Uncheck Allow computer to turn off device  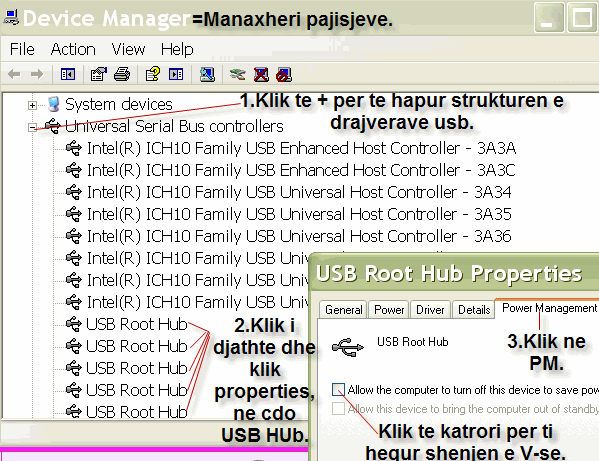pos(338,390)
